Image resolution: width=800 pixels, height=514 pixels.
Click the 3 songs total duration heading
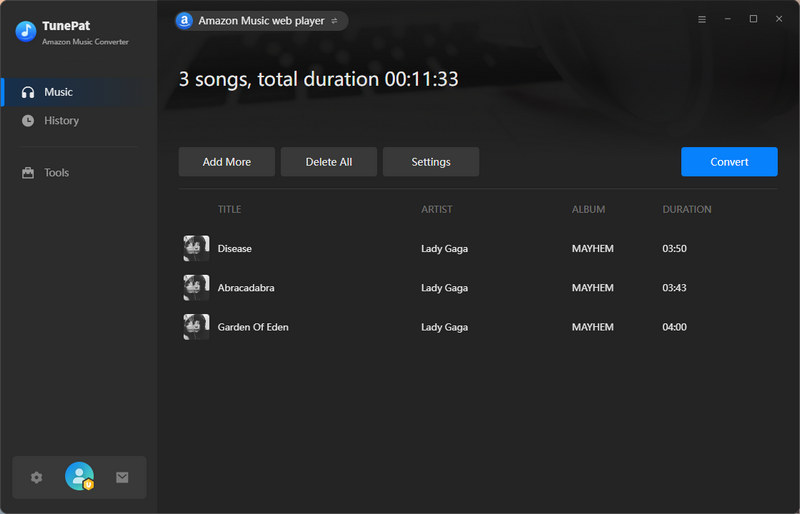pyautogui.click(x=318, y=79)
